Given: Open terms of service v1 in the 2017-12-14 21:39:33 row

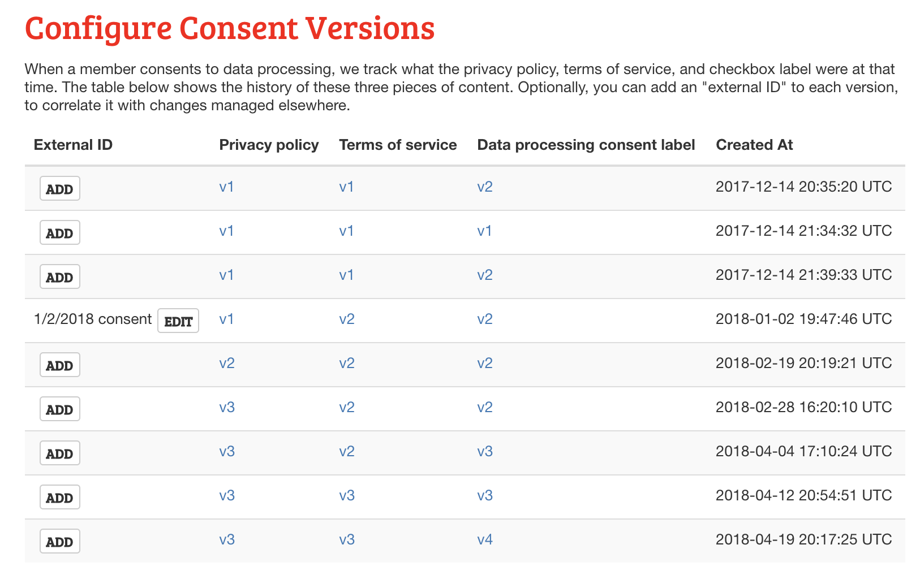Looking at the screenshot, I should [347, 275].
